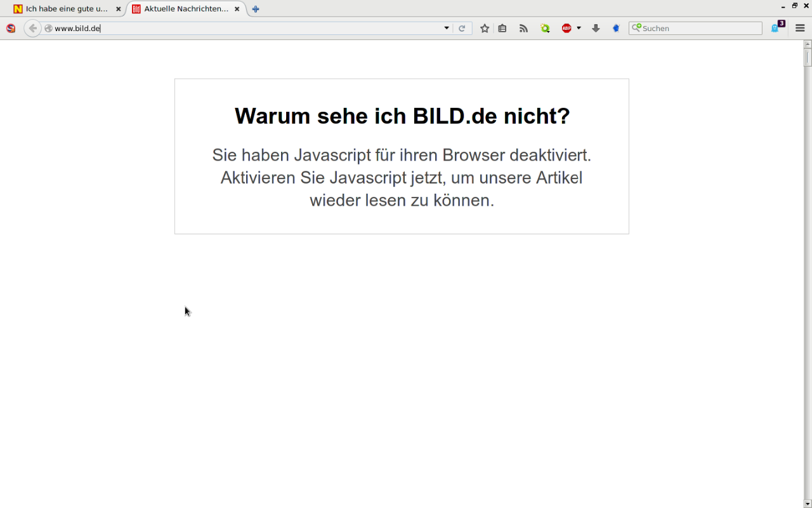Click the vertical scrollbar down arrow

[x=808, y=504]
